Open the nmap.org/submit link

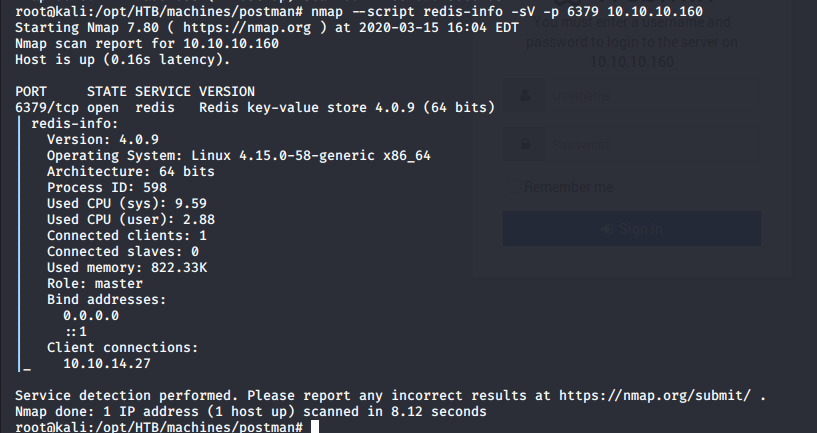click(650, 395)
